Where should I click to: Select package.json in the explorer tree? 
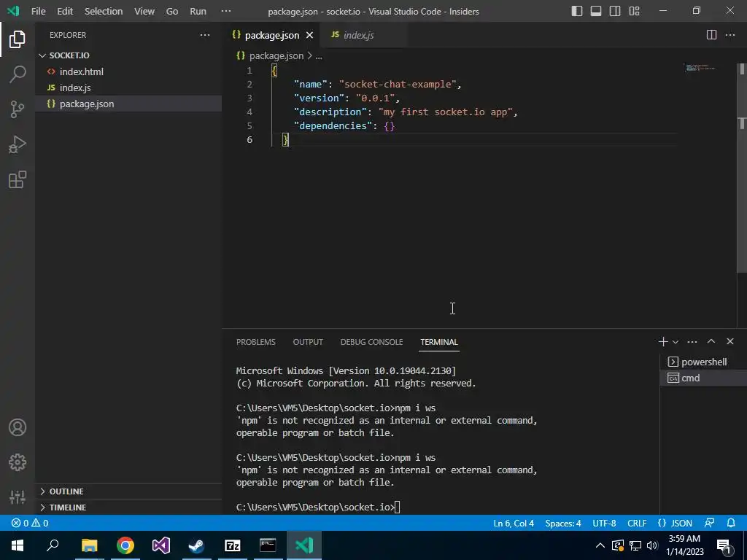128,104
